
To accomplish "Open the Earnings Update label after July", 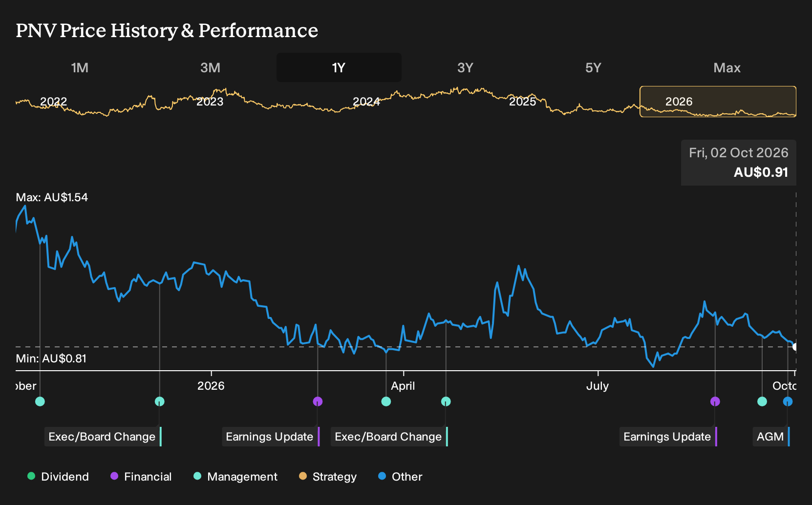I will 668,437.
